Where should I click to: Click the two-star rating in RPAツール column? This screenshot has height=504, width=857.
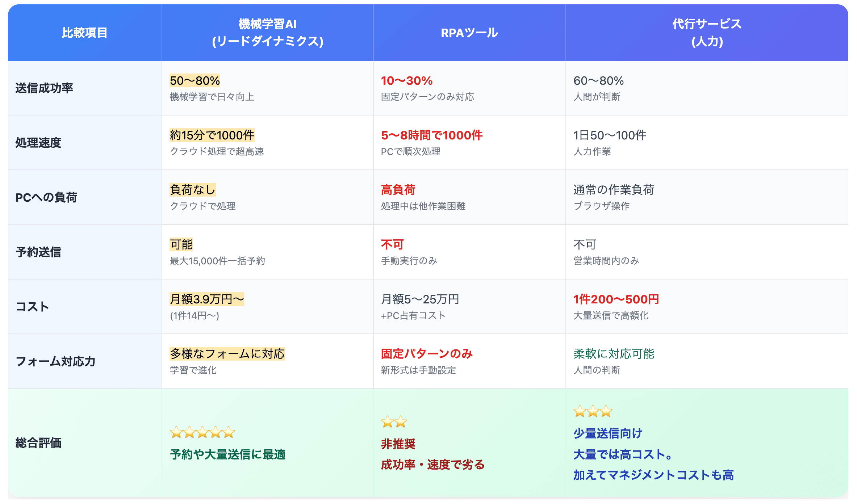(x=393, y=423)
